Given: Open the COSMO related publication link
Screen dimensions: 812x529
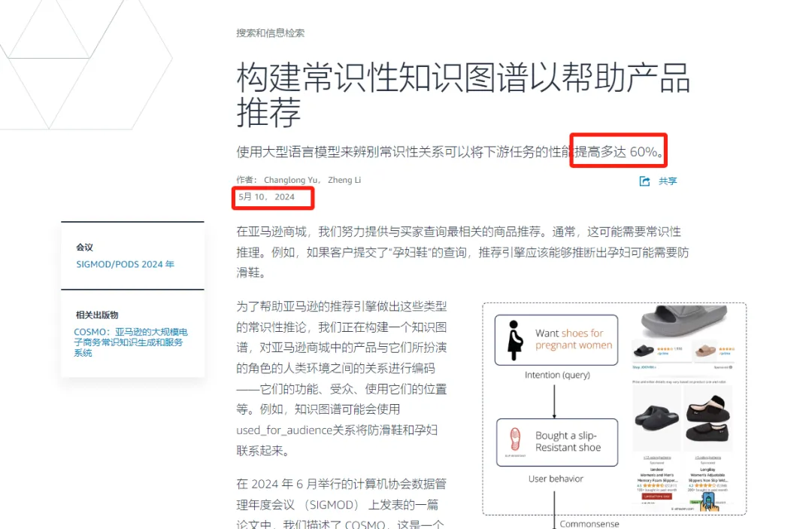Looking at the screenshot, I should point(131,342).
